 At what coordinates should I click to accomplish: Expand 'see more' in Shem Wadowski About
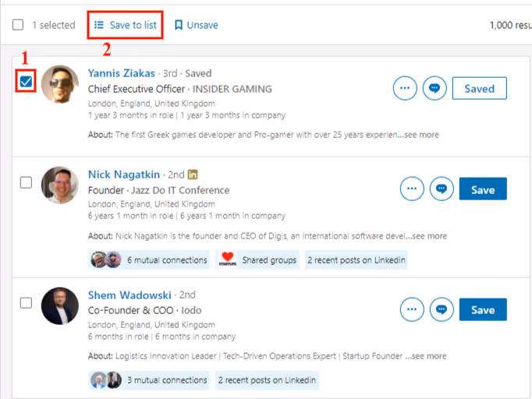point(429,356)
